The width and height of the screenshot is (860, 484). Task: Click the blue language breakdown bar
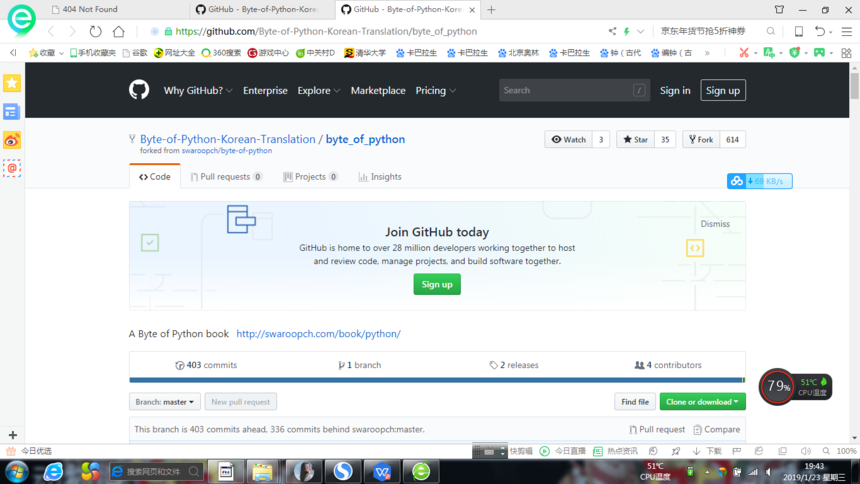coord(437,380)
